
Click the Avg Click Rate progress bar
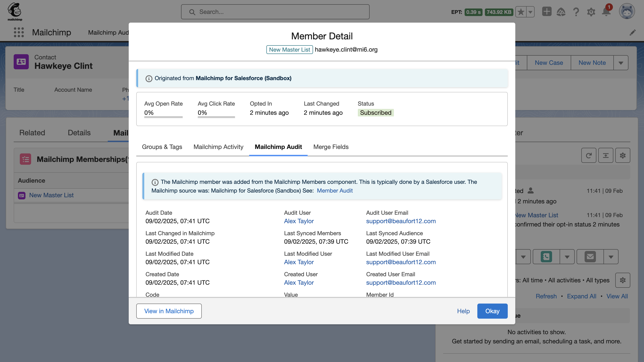click(x=216, y=117)
